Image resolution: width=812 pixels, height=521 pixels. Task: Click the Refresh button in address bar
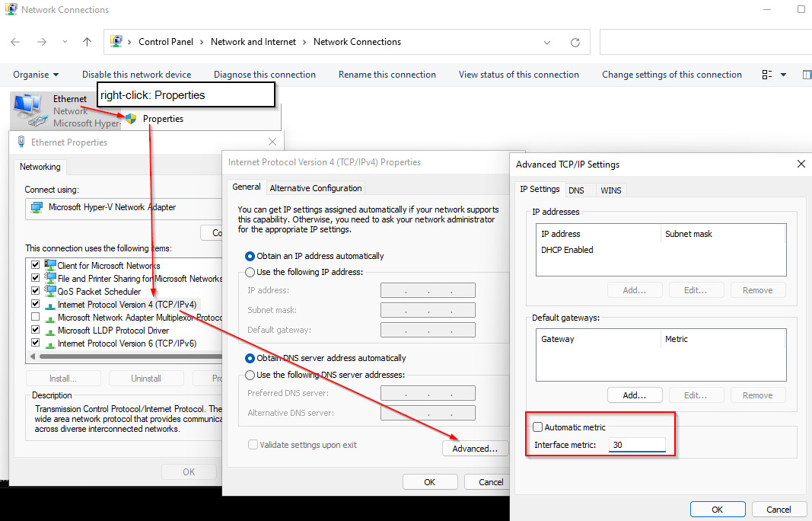pos(575,42)
